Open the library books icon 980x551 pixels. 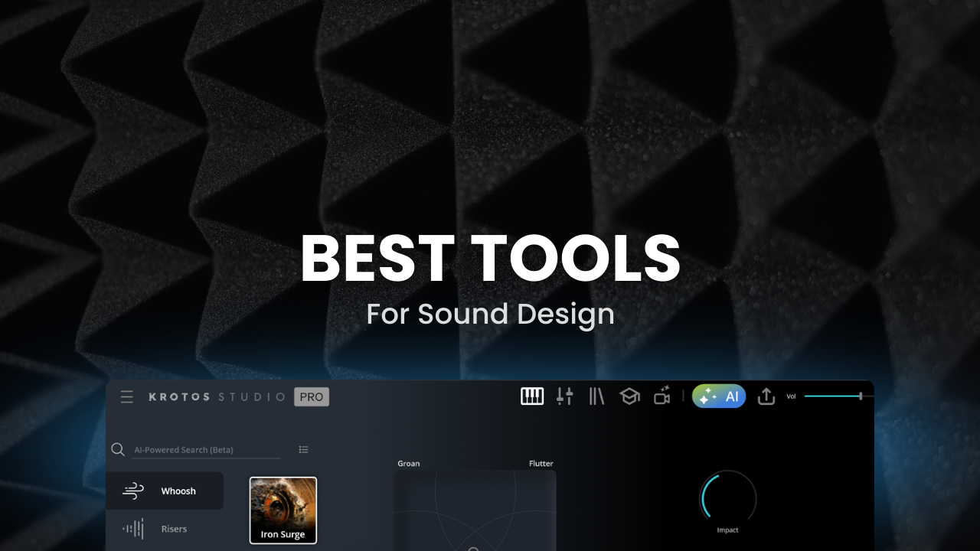click(x=596, y=396)
